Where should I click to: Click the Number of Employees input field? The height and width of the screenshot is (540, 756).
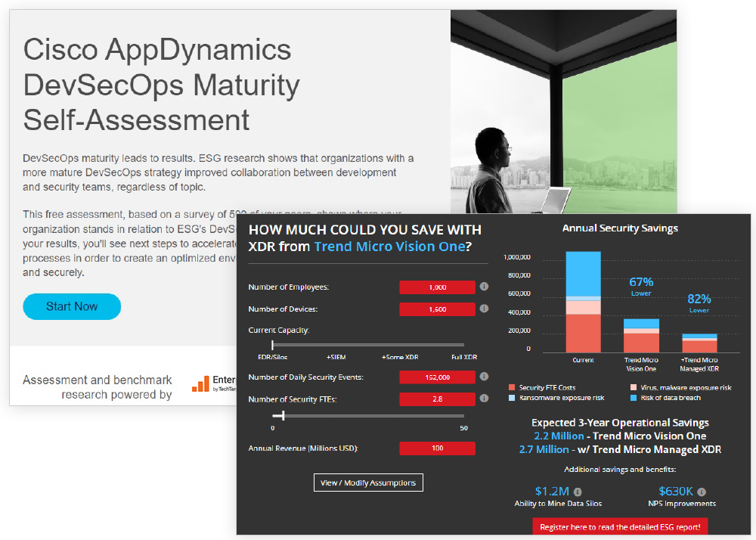tap(437, 287)
